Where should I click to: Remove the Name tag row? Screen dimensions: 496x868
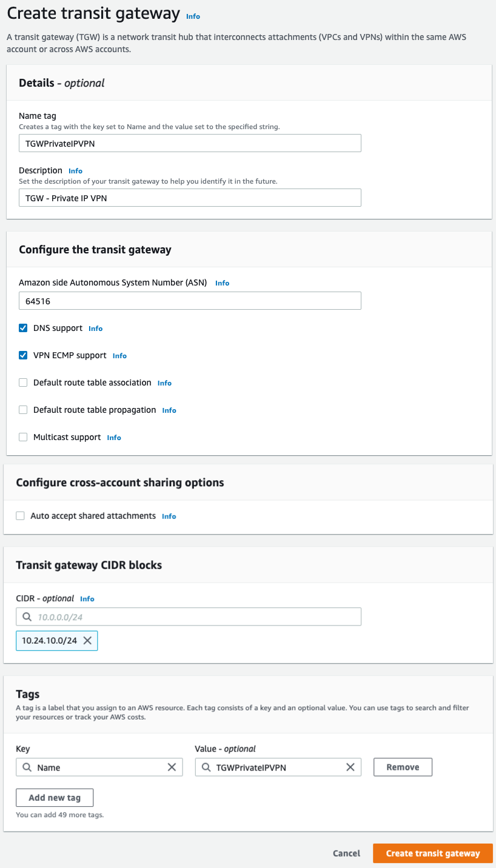[403, 767]
